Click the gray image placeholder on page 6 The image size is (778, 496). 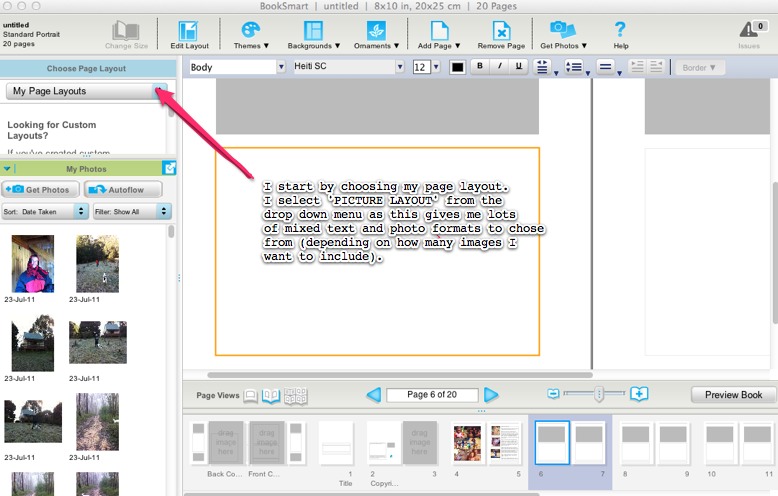(377, 106)
